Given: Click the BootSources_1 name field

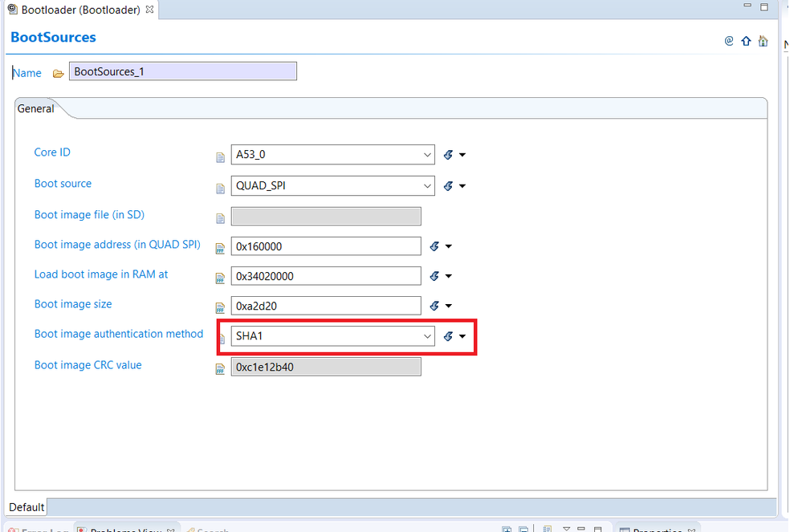Looking at the screenshot, I should click(x=182, y=71).
